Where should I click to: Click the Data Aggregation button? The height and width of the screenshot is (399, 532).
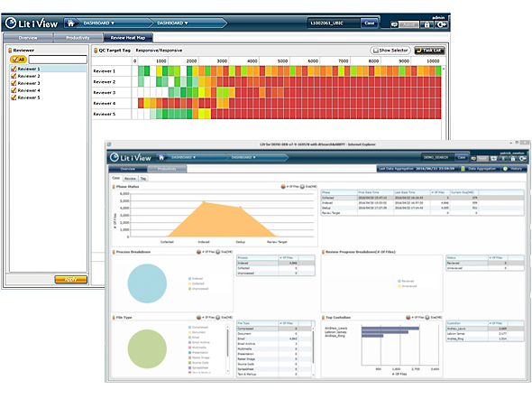pyautogui.click(x=480, y=169)
